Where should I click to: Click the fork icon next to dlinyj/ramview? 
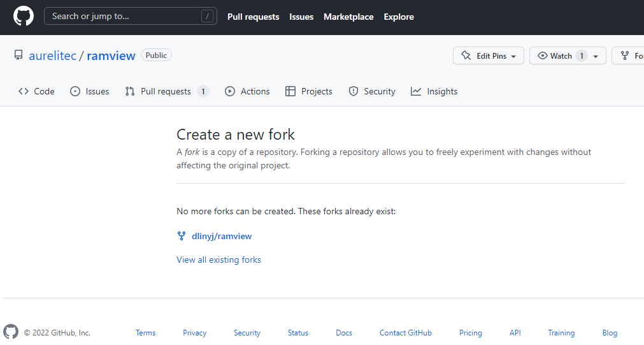pyautogui.click(x=182, y=236)
